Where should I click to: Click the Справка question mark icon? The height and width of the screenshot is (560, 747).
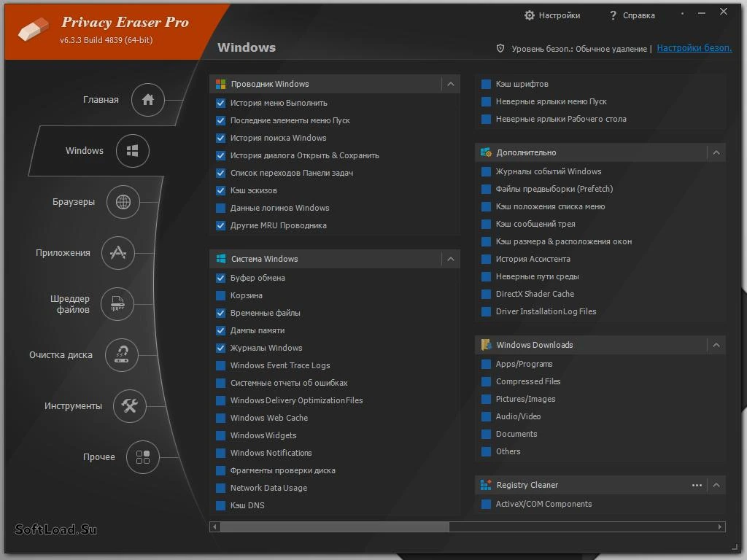coord(613,15)
